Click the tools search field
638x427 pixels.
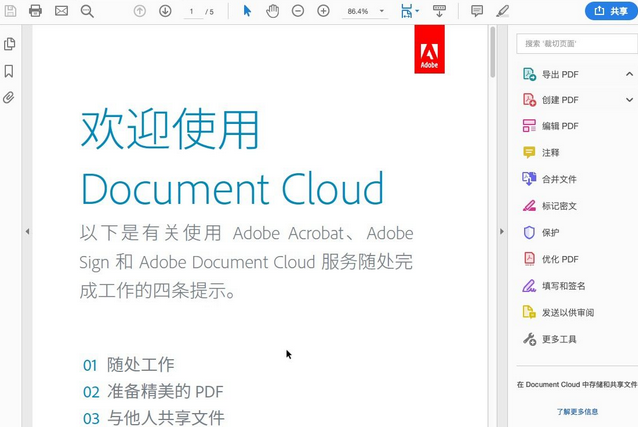(x=577, y=44)
